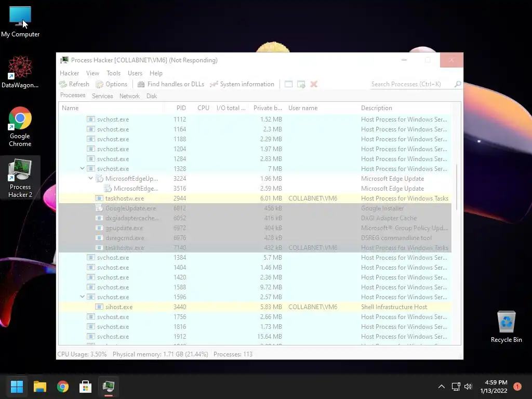Select the taskhostw.exe PID 7140 row

coord(255,248)
